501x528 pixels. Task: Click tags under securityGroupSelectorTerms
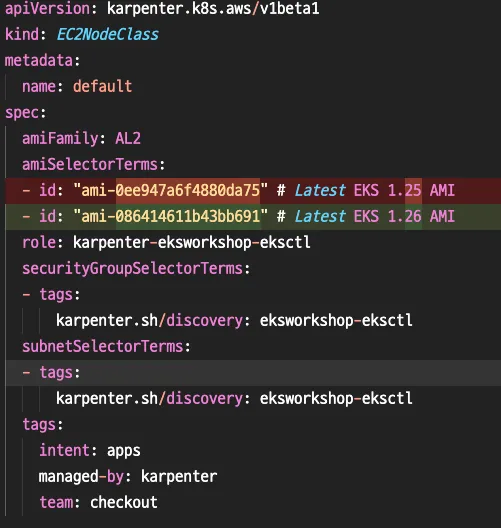(56, 294)
